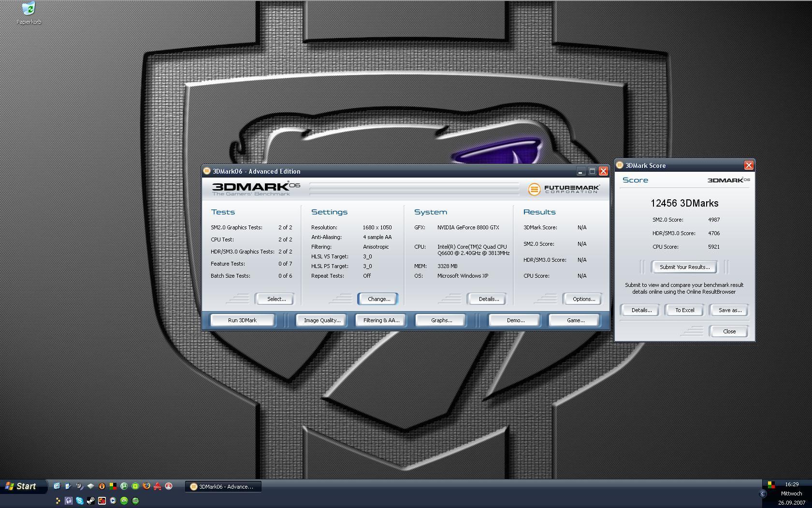Viewport: 812px width, 508px height.
Task: Open Steam from quick launch
Action: point(90,501)
